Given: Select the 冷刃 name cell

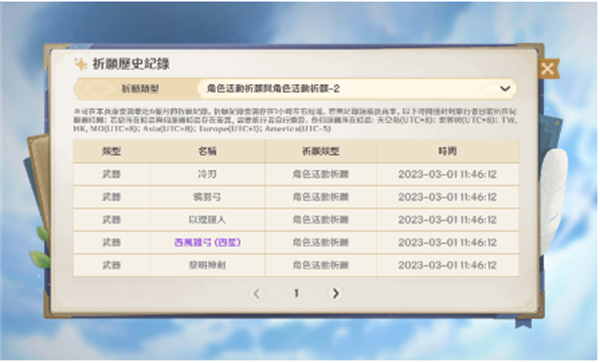Looking at the screenshot, I should [x=207, y=174].
